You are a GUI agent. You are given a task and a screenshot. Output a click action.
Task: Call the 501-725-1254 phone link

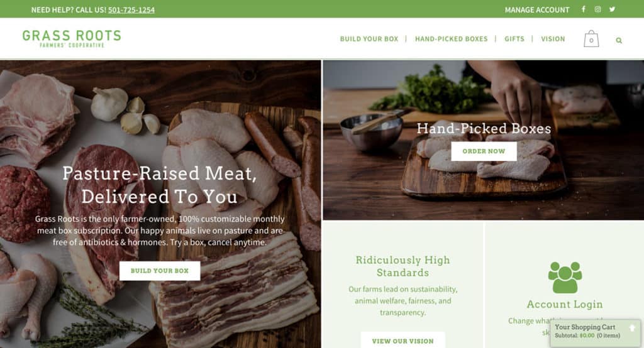coord(131,9)
